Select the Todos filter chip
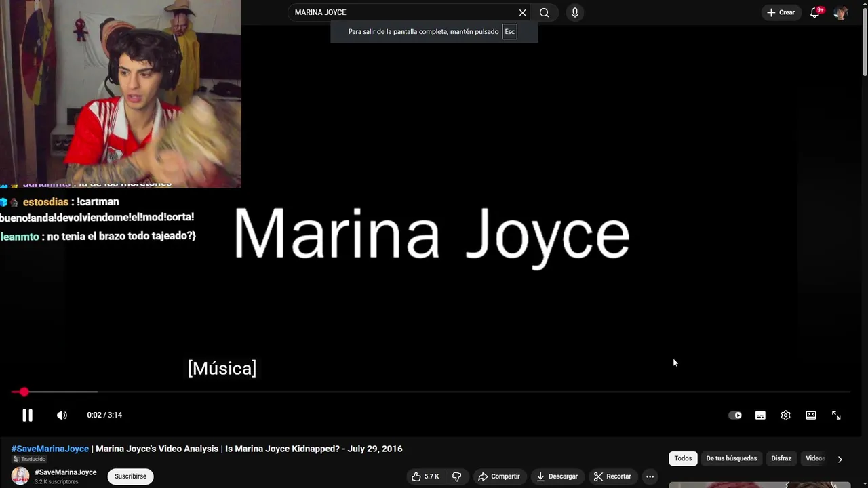 coord(683,458)
